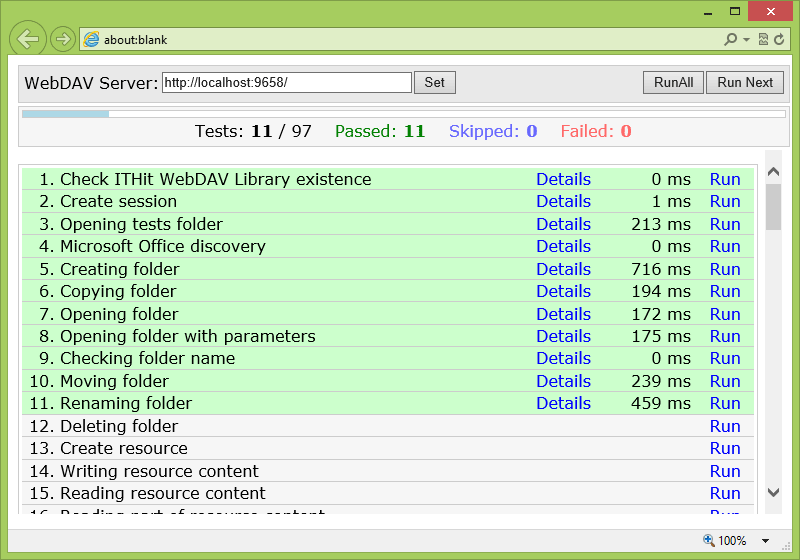This screenshot has height=560, width=800.
Task: Open Details for Check ITHit WebDAV Library existence
Action: [x=563, y=179]
